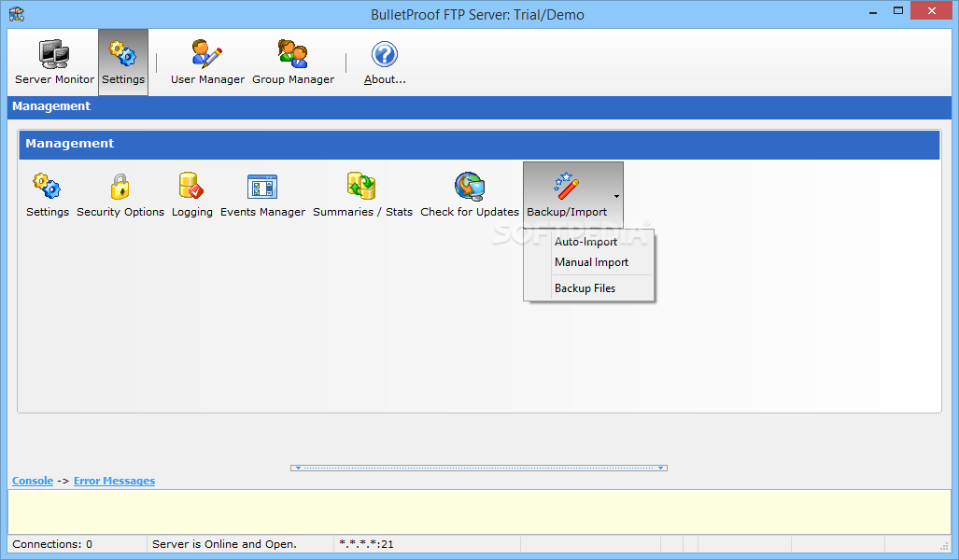This screenshot has height=560, width=959.
Task: Launch the Events Manager
Action: pyautogui.click(x=262, y=195)
